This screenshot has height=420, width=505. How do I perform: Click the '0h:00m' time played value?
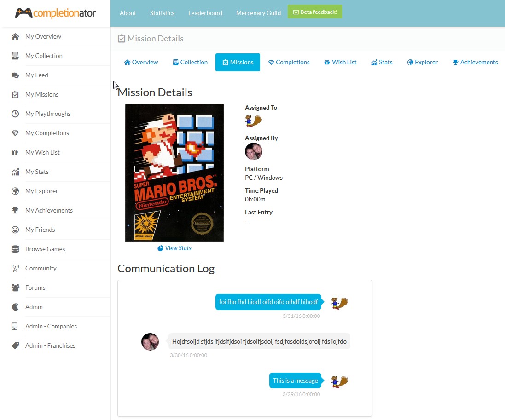pyautogui.click(x=255, y=199)
